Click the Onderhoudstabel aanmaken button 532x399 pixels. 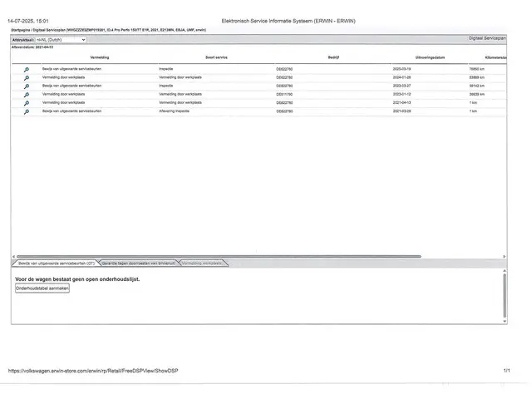tap(42, 288)
